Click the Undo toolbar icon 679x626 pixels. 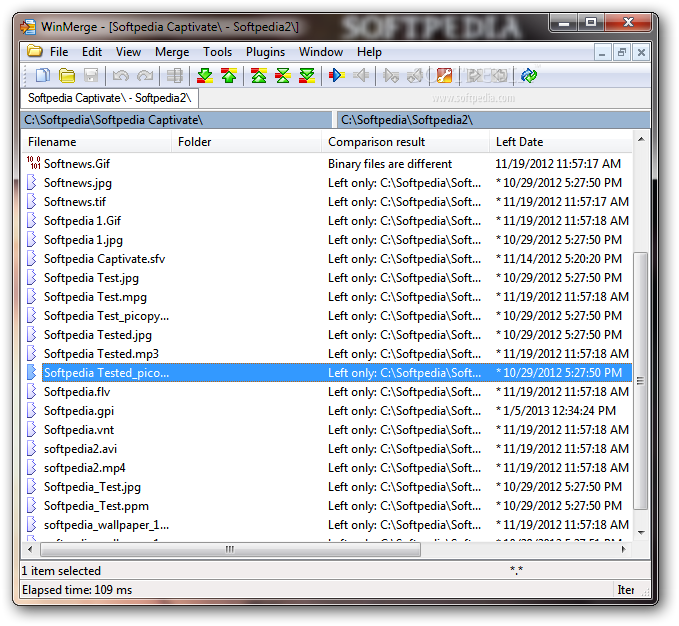pyautogui.click(x=120, y=76)
